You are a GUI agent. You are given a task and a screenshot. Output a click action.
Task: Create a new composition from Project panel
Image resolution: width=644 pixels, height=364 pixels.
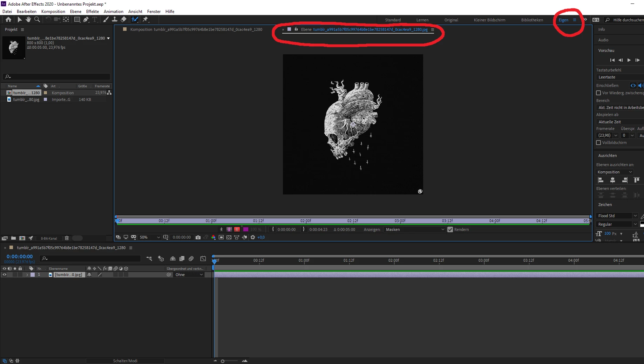pos(22,238)
